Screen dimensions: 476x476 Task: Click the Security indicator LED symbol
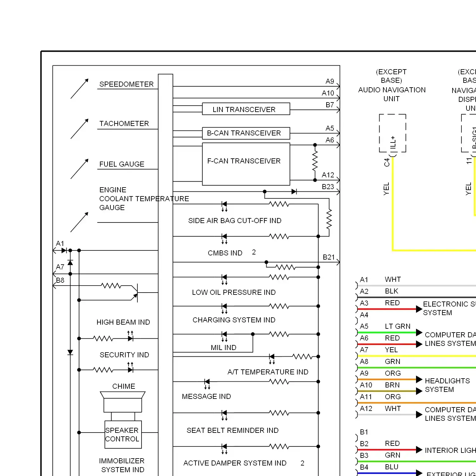coord(130,368)
